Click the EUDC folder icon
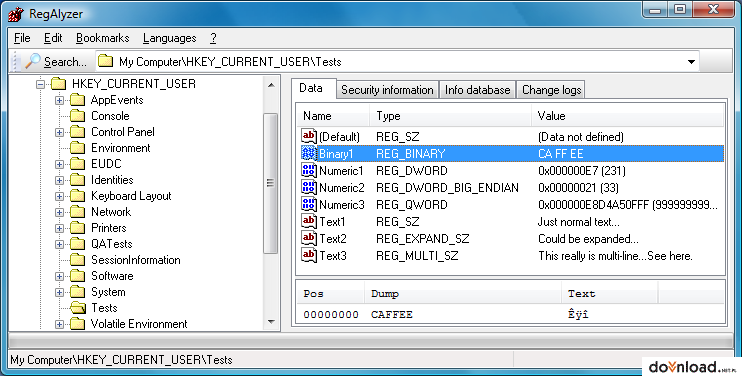 click(78, 164)
